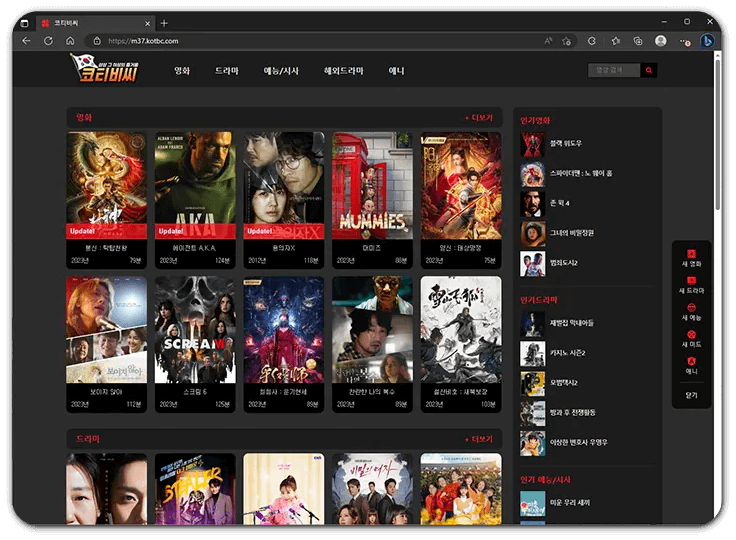Open the 비밀의 여자 drama poster
Image resolution: width=736 pixels, height=540 pixels.
pyautogui.click(x=372, y=488)
